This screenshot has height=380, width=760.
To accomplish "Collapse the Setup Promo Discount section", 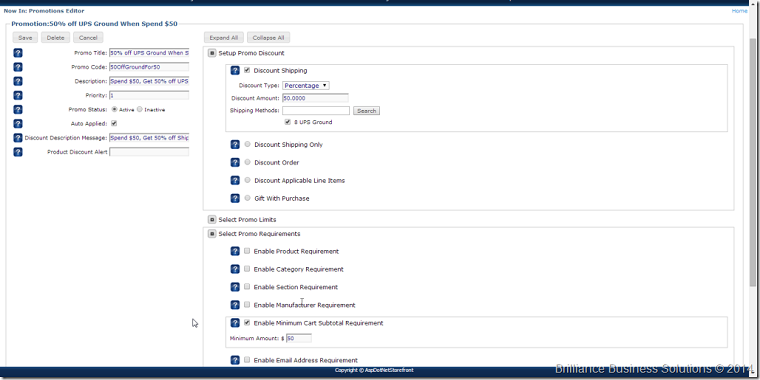I will pos(212,53).
